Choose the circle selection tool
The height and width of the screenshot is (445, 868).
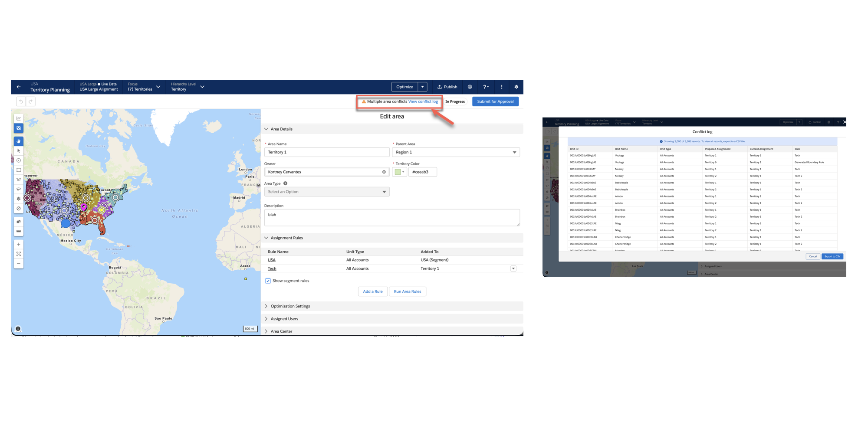[x=19, y=160]
